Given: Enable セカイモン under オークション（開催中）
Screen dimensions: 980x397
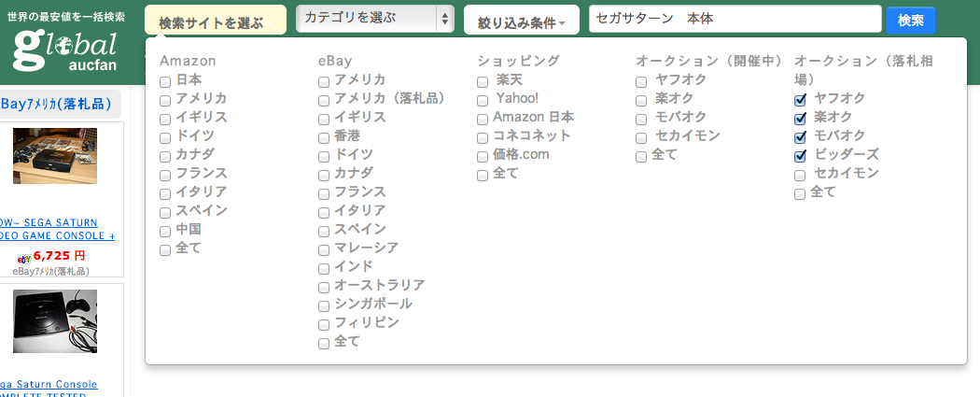Looking at the screenshot, I should coord(641,137).
